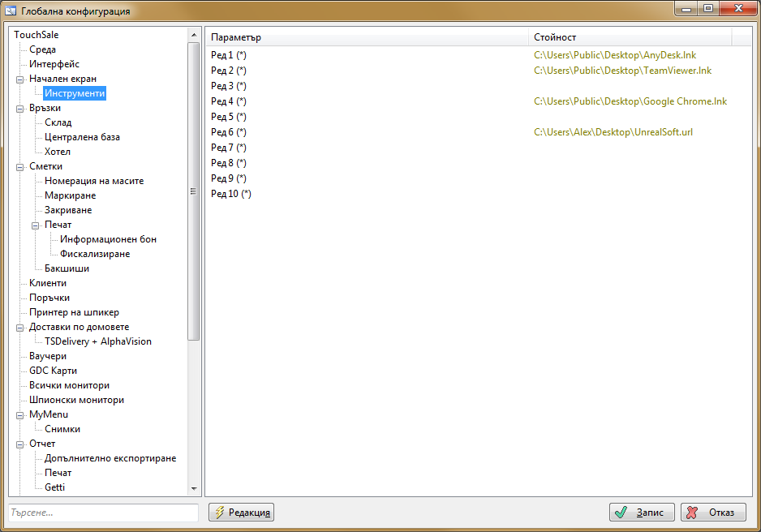Screen dimensions: 761x532
Task: Open TSDelivery + AlphaVision settings
Action: (97, 341)
